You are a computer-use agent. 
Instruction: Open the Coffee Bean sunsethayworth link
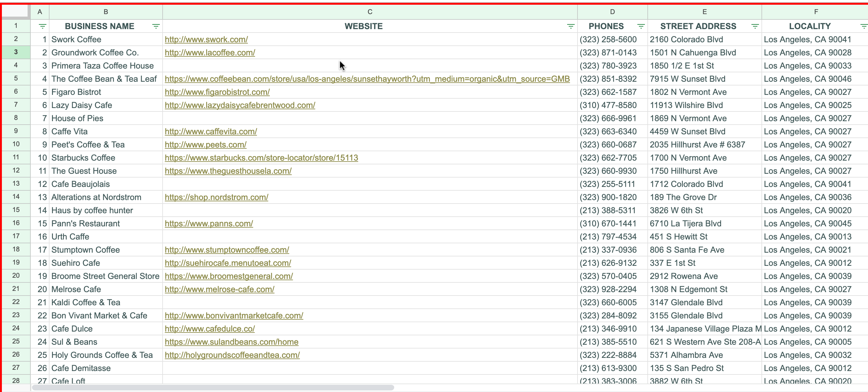[367, 79]
